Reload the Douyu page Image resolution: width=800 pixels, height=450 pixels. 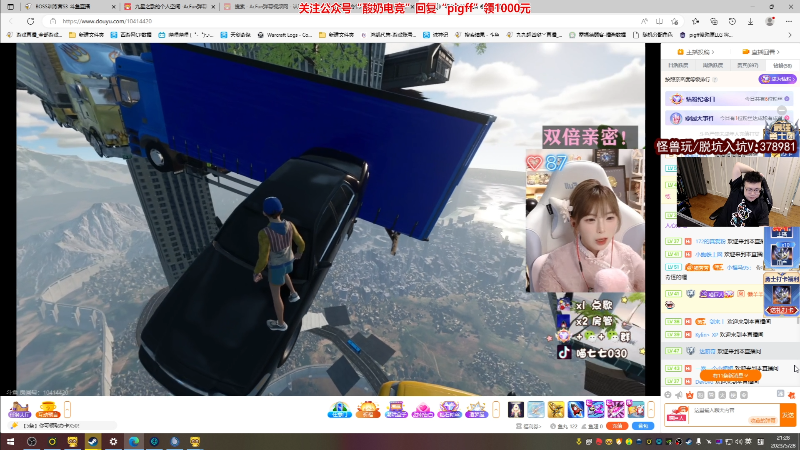tap(31, 21)
